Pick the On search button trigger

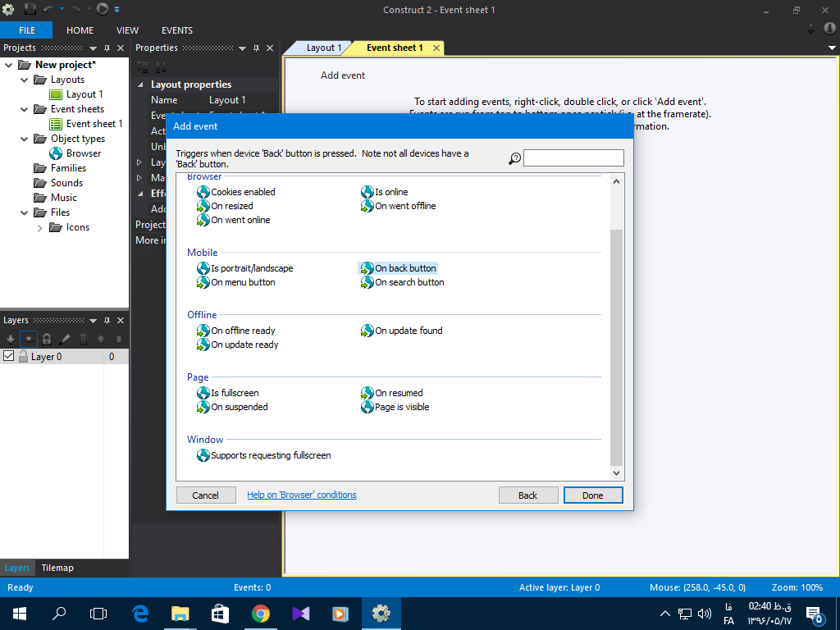pyautogui.click(x=403, y=282)
